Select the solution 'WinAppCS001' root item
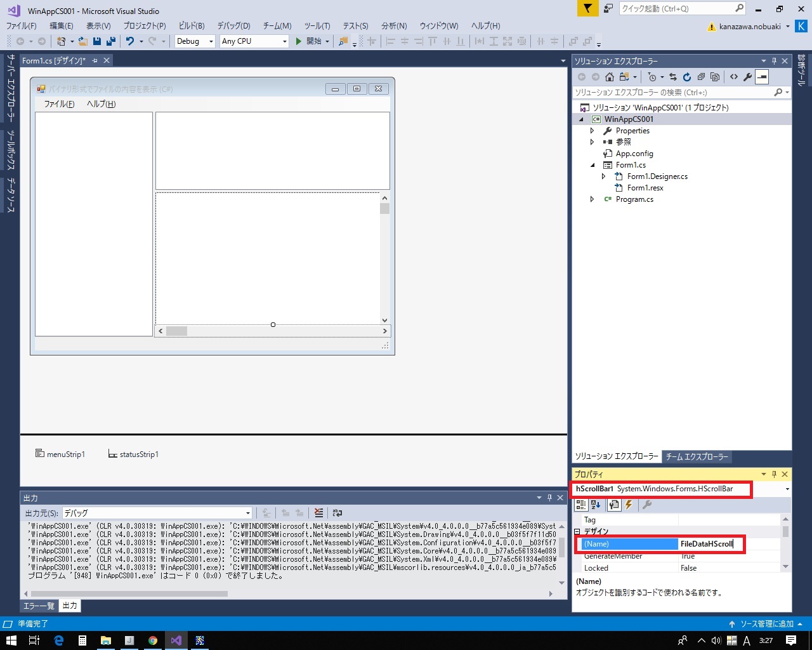 point(660,108)
